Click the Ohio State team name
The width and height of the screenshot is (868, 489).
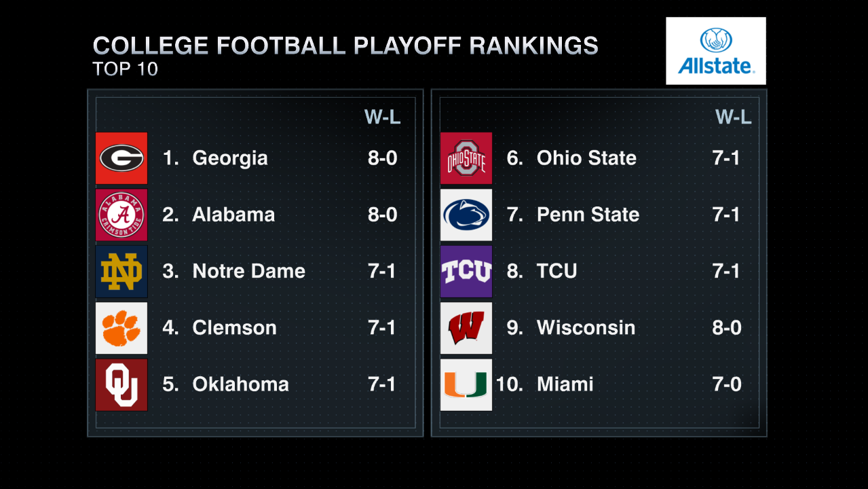pyautogui.click(x=586, y=158)
